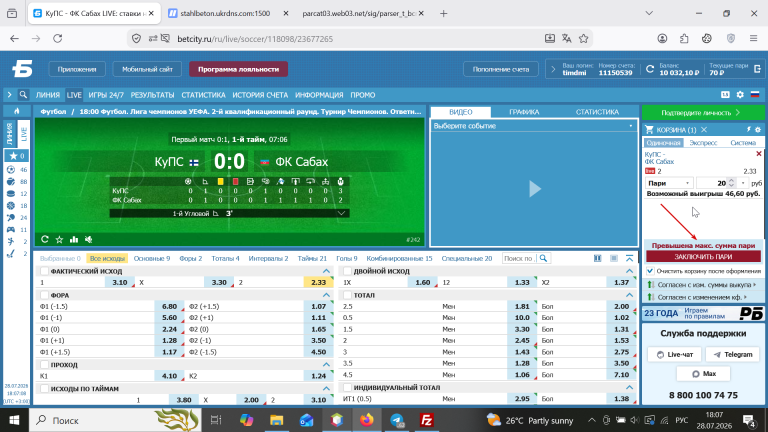This screenshot has height=432, width=768.
Task: Expand account panel arrow near login
Action: point(553,69)
